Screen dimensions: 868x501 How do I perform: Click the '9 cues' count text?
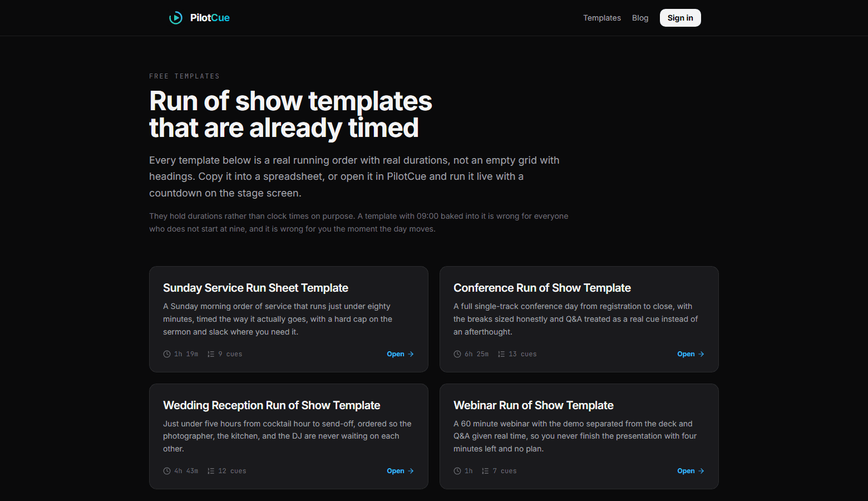(230, 354)
